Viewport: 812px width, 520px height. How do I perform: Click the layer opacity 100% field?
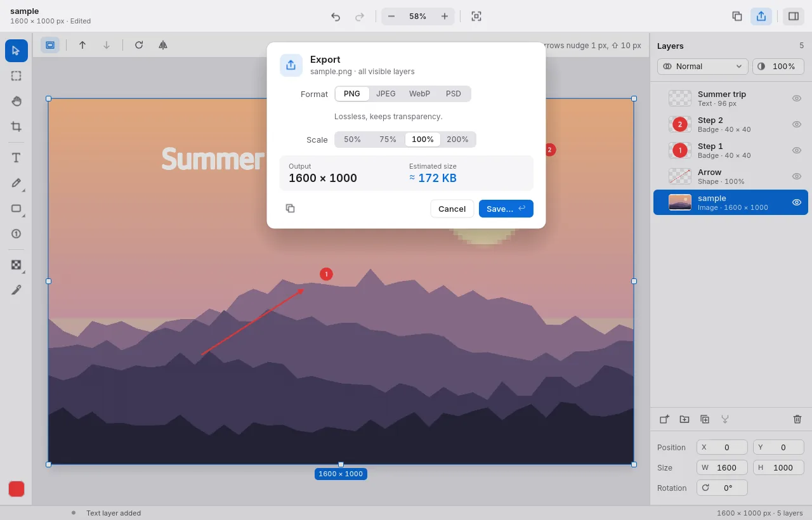pos(778,67)
